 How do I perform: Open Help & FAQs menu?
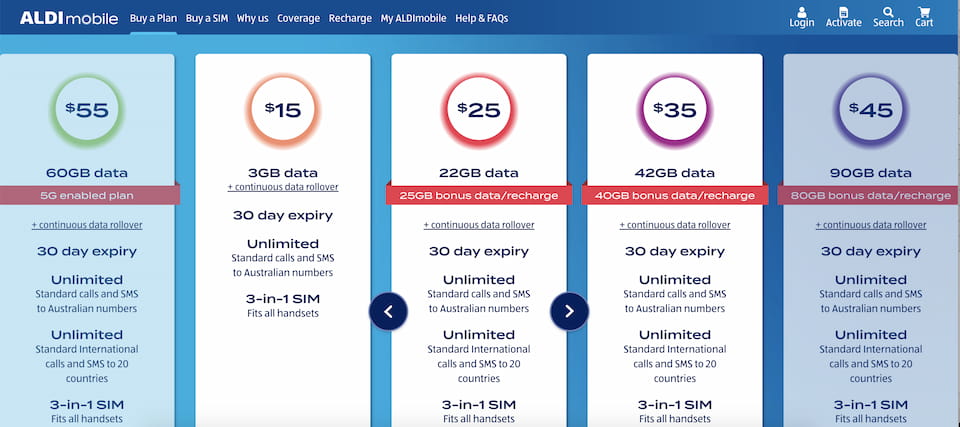(483, 18)
